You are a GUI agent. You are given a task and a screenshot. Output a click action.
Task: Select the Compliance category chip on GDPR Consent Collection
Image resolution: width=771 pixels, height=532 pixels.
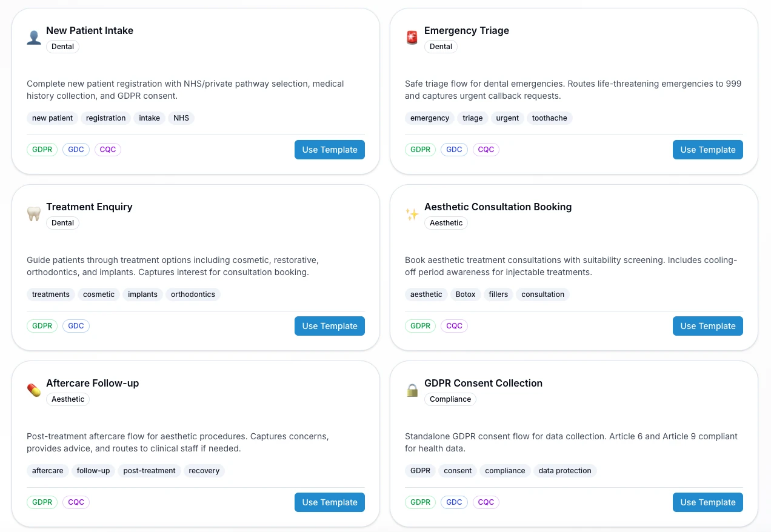pyautogui.click(x=450, y=399)
